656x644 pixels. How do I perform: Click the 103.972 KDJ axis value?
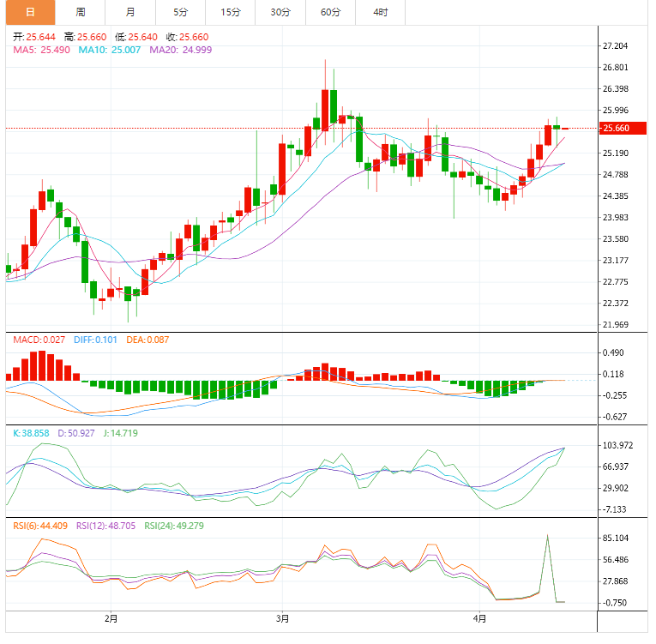click(x=617, y=445)
